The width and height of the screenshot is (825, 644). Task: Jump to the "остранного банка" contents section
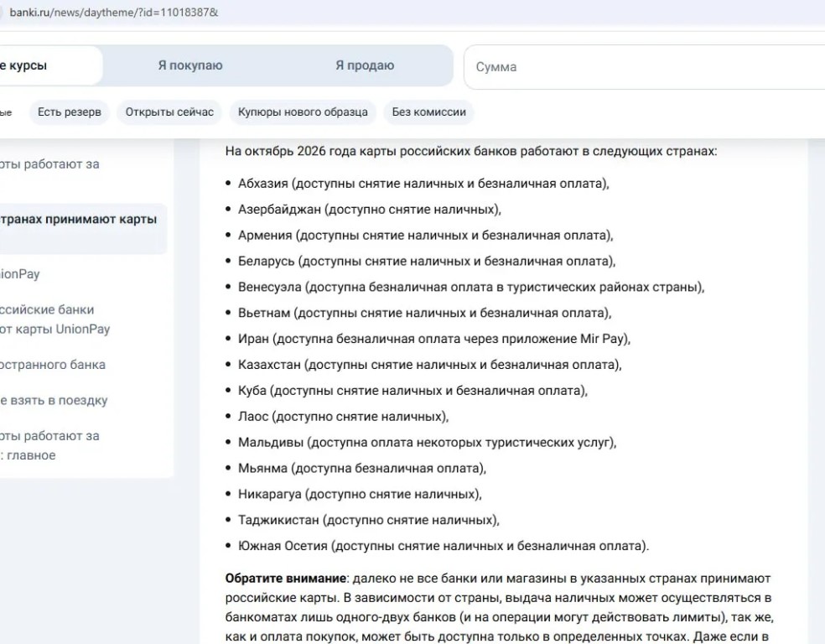[x=53, y=365]
